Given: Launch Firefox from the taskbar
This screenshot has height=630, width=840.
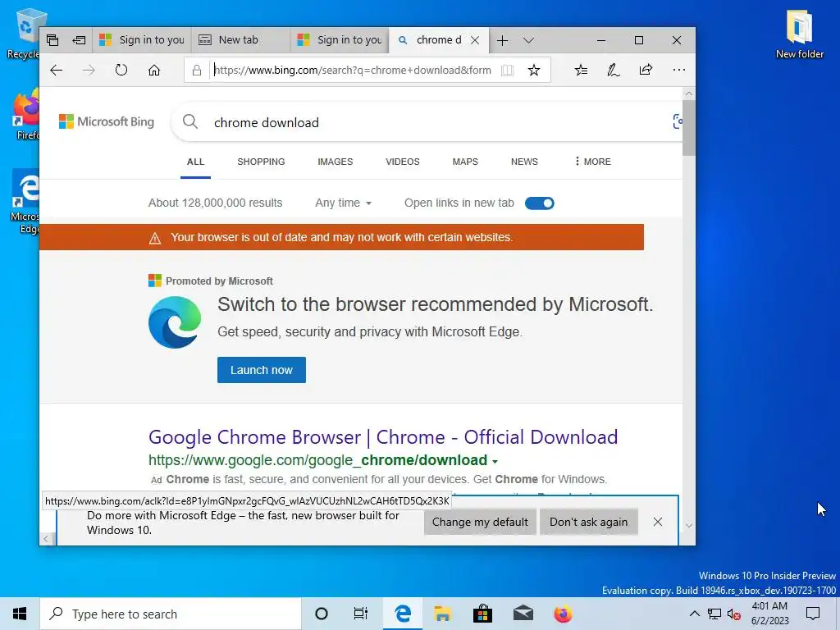Looking at the screenshot, I should pyautogui.click(x=563, y=614).
